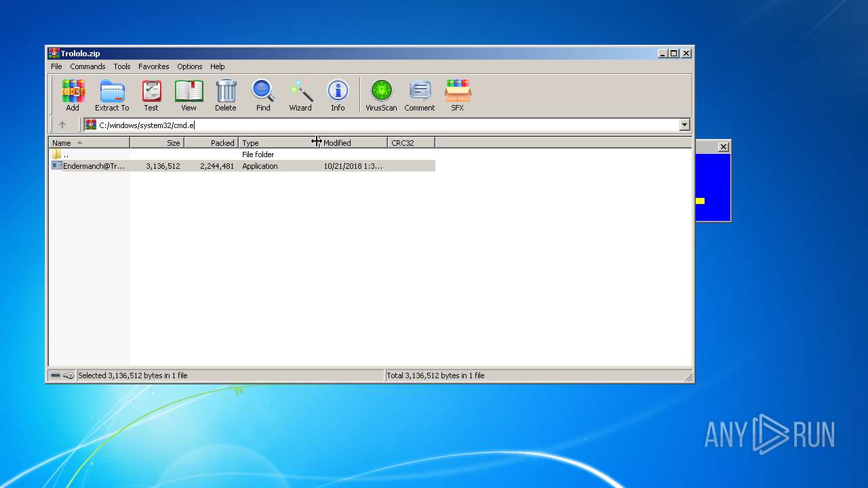Open the View file tool

[x=189, y=95]
